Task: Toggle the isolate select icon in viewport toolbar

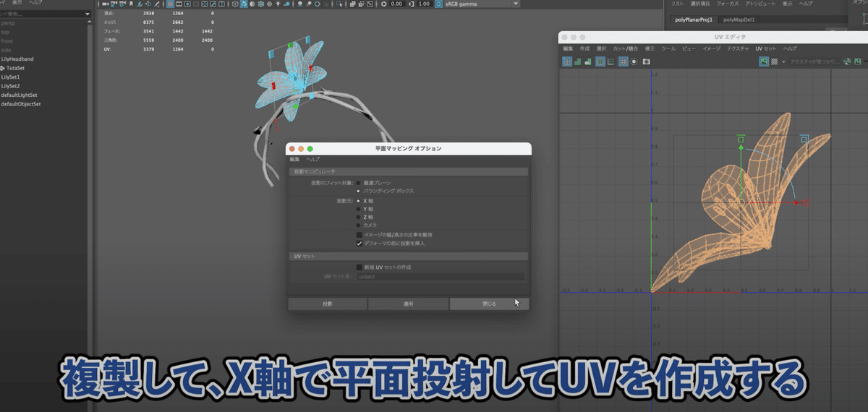Action: tap(340, 4)
